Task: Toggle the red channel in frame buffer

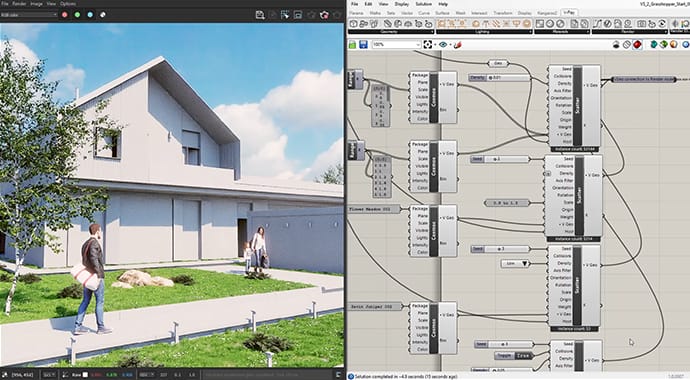Action: pyautogui.click(x=65, y=15)
